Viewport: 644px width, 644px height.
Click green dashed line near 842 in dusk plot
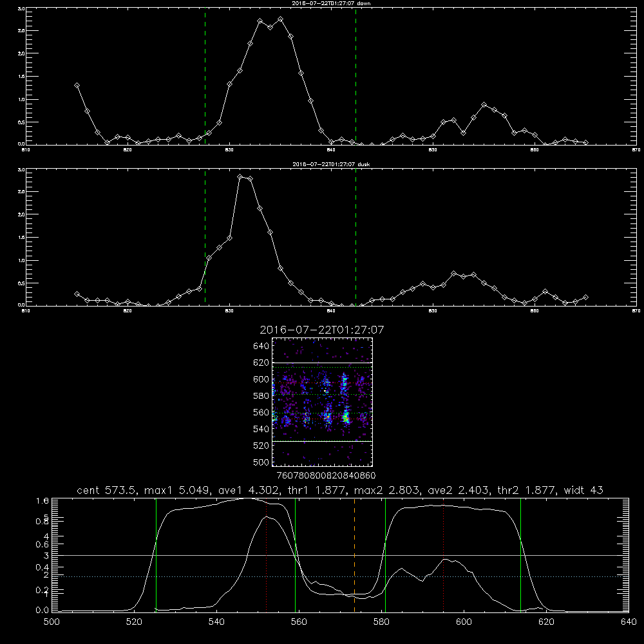pos(355,237)
